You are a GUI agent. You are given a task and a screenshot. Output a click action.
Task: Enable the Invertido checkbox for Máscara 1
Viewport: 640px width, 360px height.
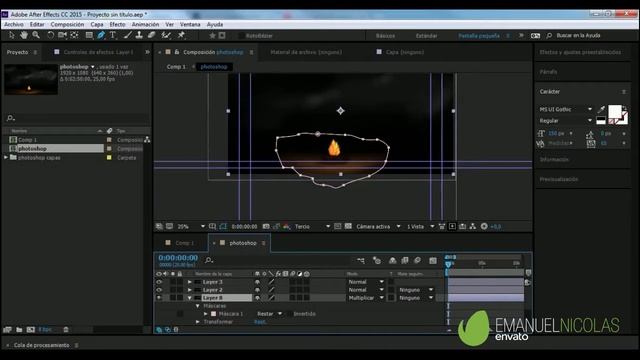coord(289,314)
